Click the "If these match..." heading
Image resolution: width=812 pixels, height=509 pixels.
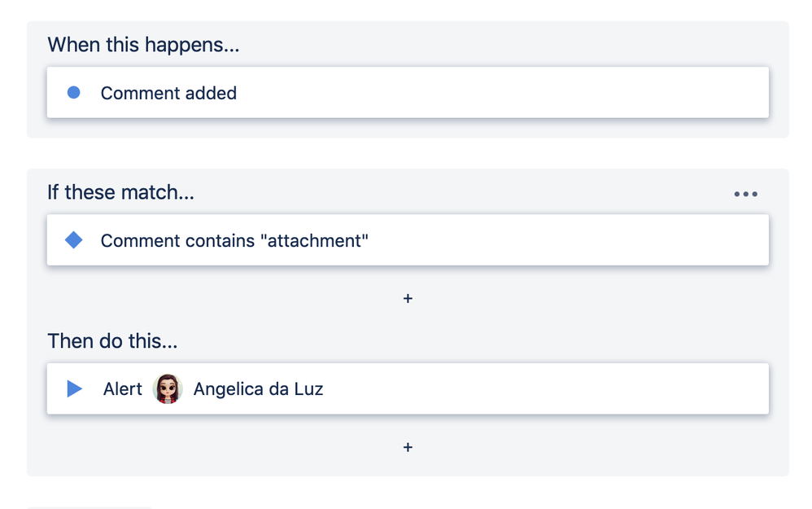[x=120, y=192]
